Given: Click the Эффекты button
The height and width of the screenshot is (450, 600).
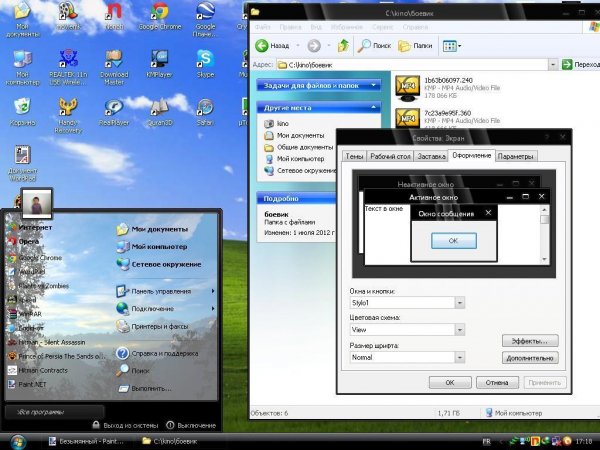Looking at the screenshot, I should (530, 341).
